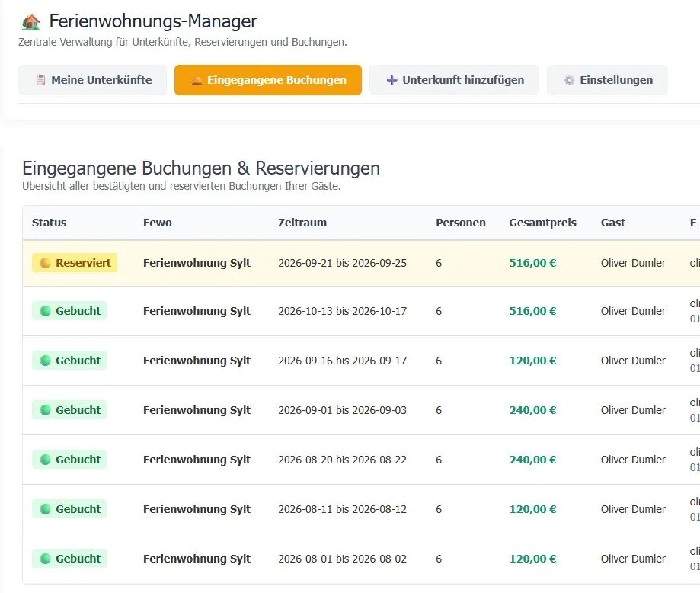This screenshot has height=593, width=700.
Task: Click person count 6 in Reserviert row
Action: tap(439, 263)
